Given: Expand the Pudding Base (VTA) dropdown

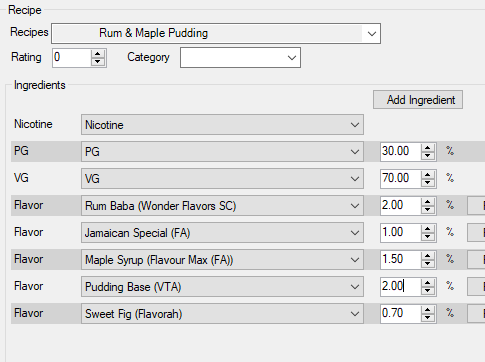Looking at the screenshot, I should tap(222, 287).
